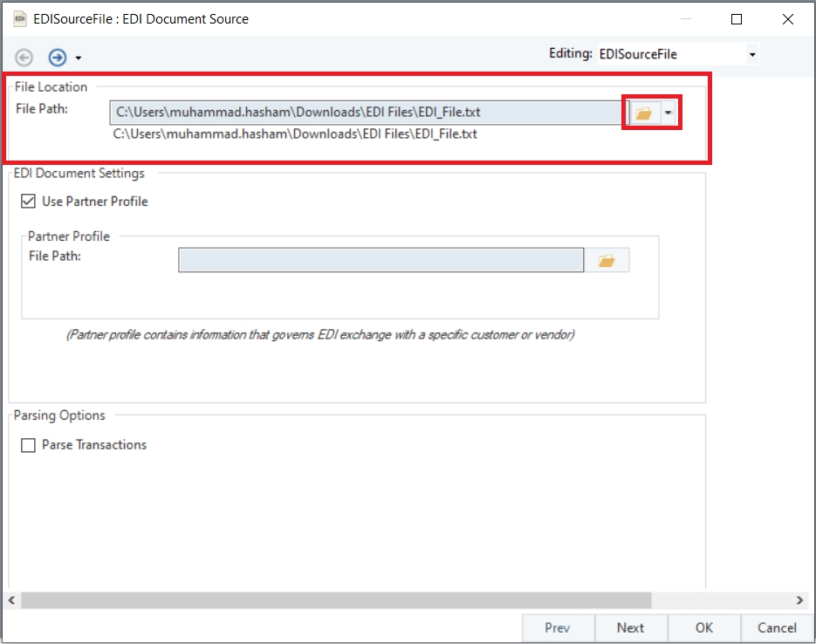Click the Partner Profile File Path field
Screen dimensions: 816x644
point(381,260)
